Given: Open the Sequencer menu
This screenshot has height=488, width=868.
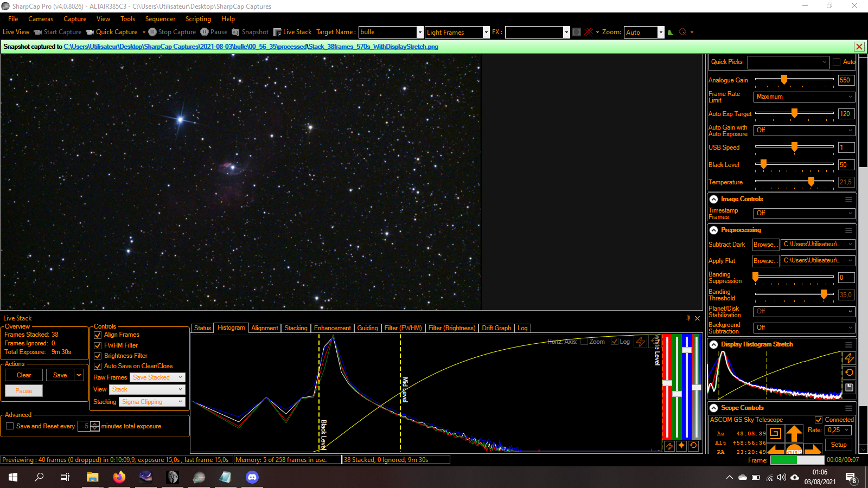Looking at the screenshot, I should (x=160, y=19).
